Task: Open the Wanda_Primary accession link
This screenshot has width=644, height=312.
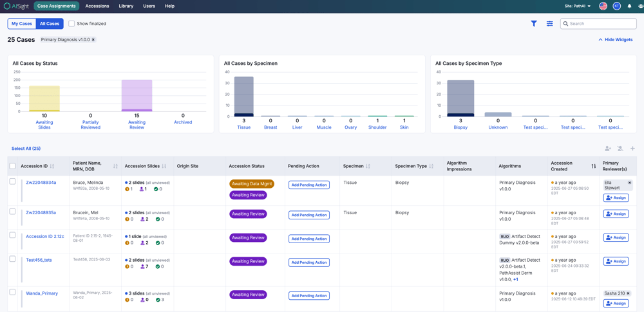Action: pyautogui.click(x=42, y=293)
